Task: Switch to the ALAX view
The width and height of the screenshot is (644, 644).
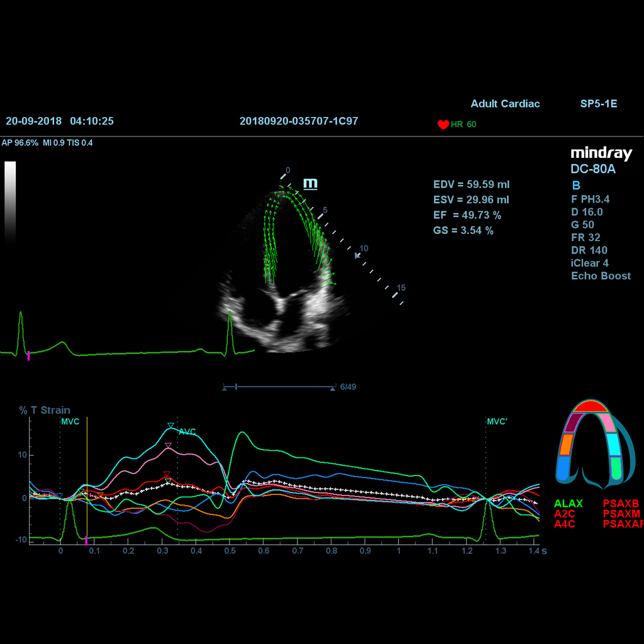Action: pos(568,504)
